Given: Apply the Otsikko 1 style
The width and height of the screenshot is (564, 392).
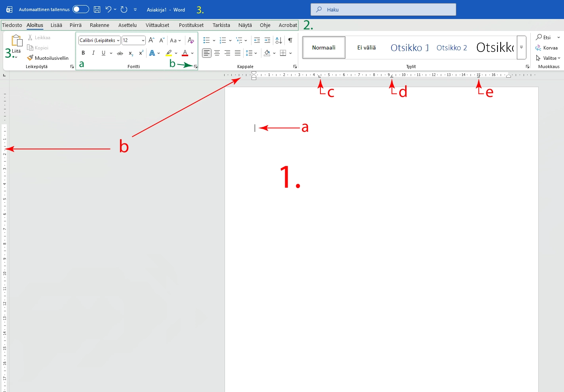Looking at the screenshot, I should [x=410, y=48].
